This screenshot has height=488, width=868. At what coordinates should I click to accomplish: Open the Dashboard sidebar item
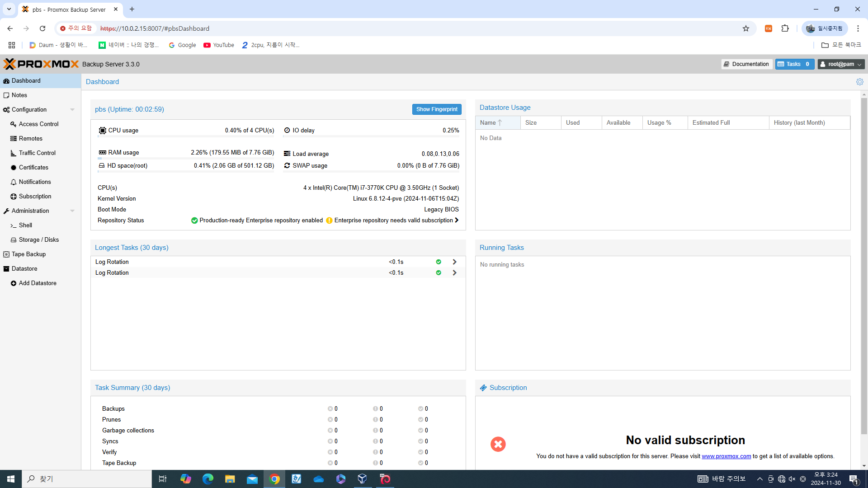tap(40, 81)
